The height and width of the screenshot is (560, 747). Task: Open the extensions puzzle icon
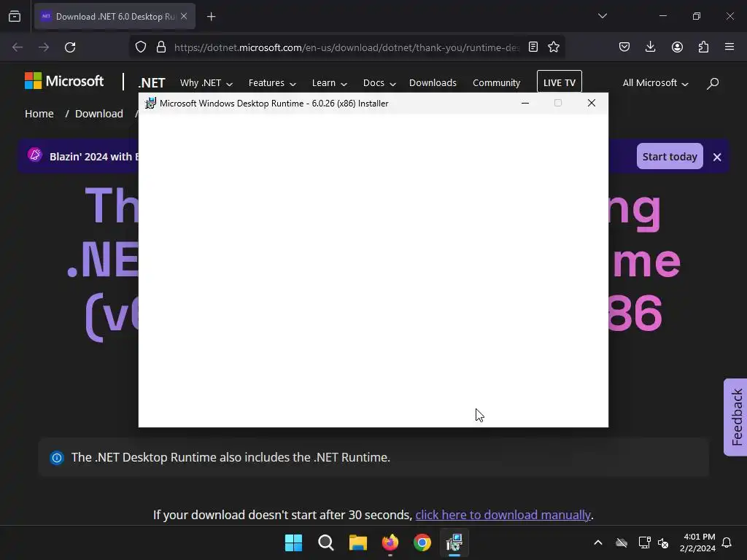click(x=703, y=47)
